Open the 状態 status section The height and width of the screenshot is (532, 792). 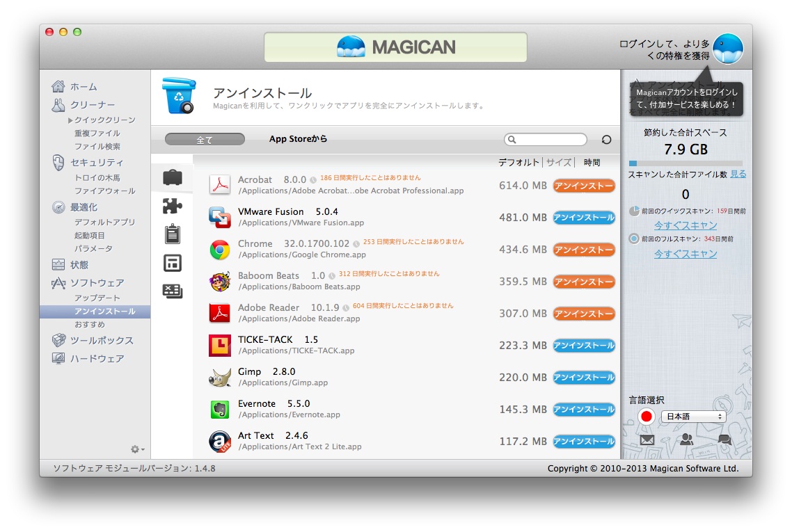click(x=70, y=265)
